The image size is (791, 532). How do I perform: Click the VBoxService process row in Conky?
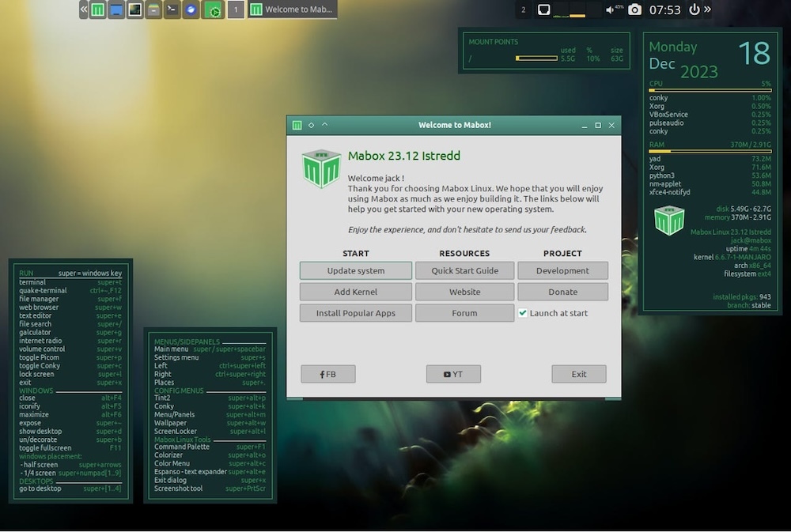pyautogui.click(x=710, y=115)
